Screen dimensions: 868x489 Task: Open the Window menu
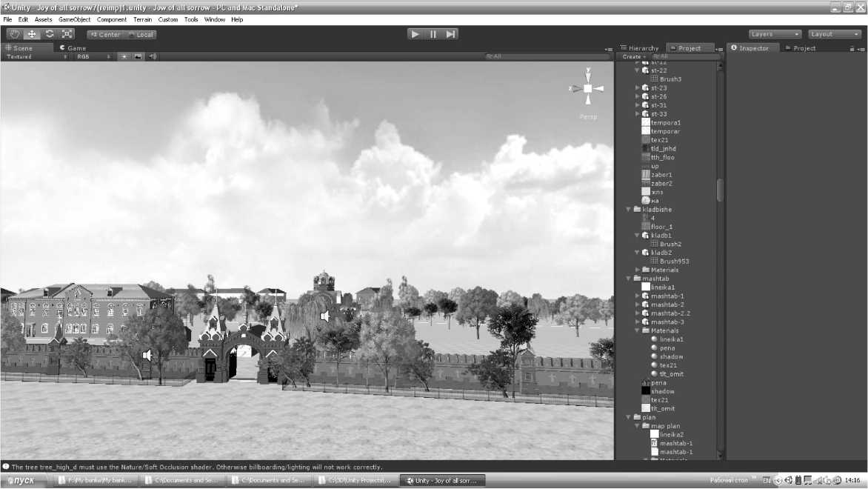click(x=215, y=19)
